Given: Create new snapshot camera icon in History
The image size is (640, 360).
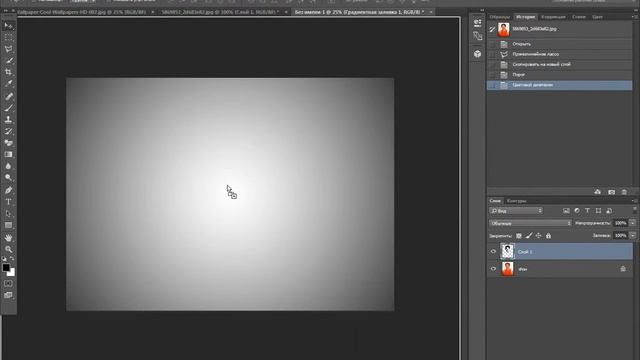Looking at the screenshot, I should (611, 192).
